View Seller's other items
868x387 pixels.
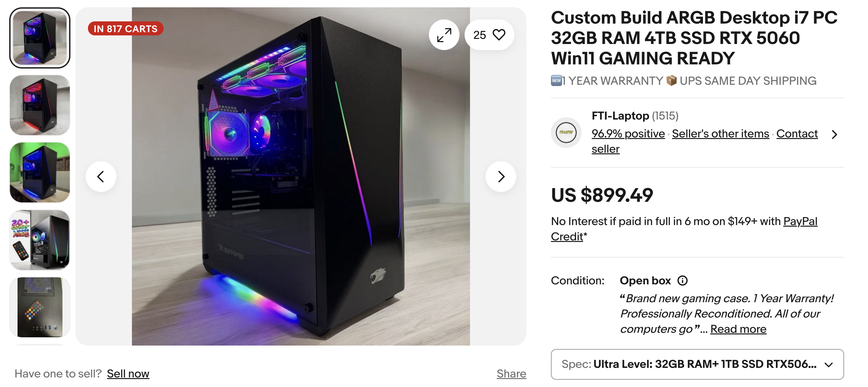pyautogui.click(x=720, y=134)
